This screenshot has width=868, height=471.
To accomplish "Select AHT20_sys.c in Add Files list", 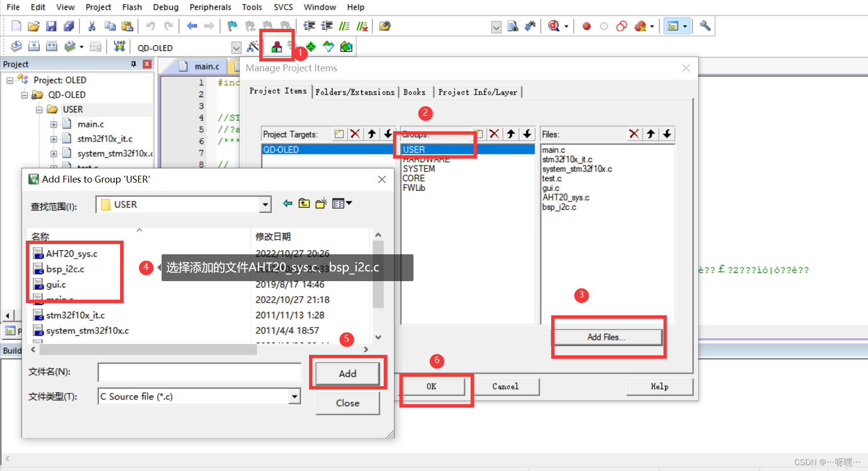I will click(71, 254).
